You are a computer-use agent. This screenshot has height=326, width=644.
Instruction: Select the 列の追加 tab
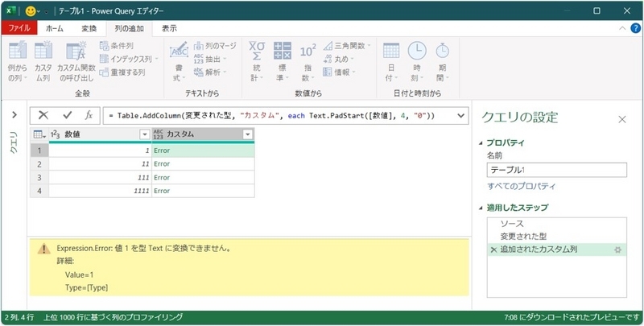tap(129, 28)
